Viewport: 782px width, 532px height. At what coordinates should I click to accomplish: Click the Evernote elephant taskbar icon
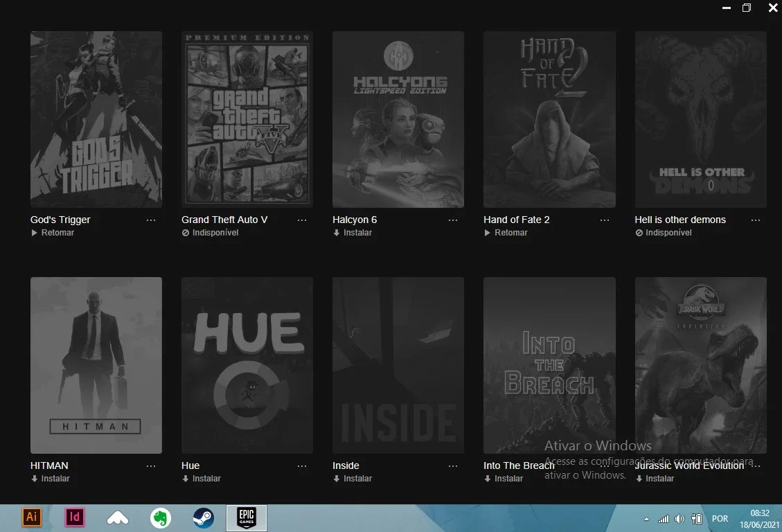click(x=161, y=518)
